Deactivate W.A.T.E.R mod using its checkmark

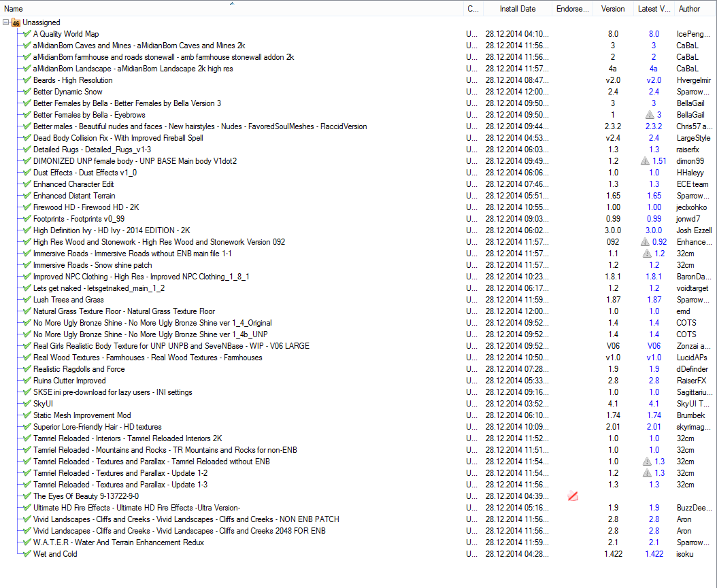point(27,542)
